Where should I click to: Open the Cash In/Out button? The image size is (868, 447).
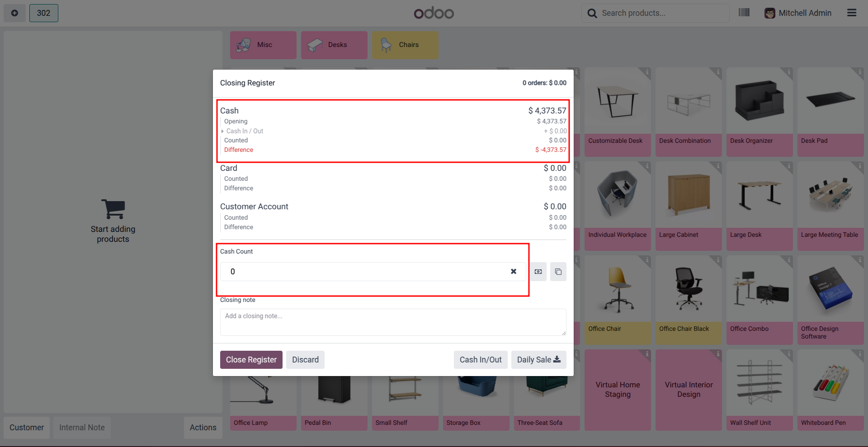tap(481, 360)
